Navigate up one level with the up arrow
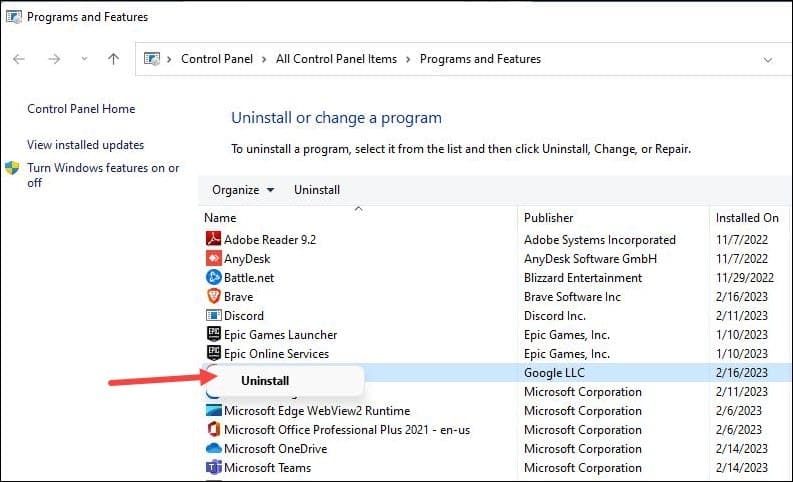Viewport: 793px width, 482px height. coord(113,59)
